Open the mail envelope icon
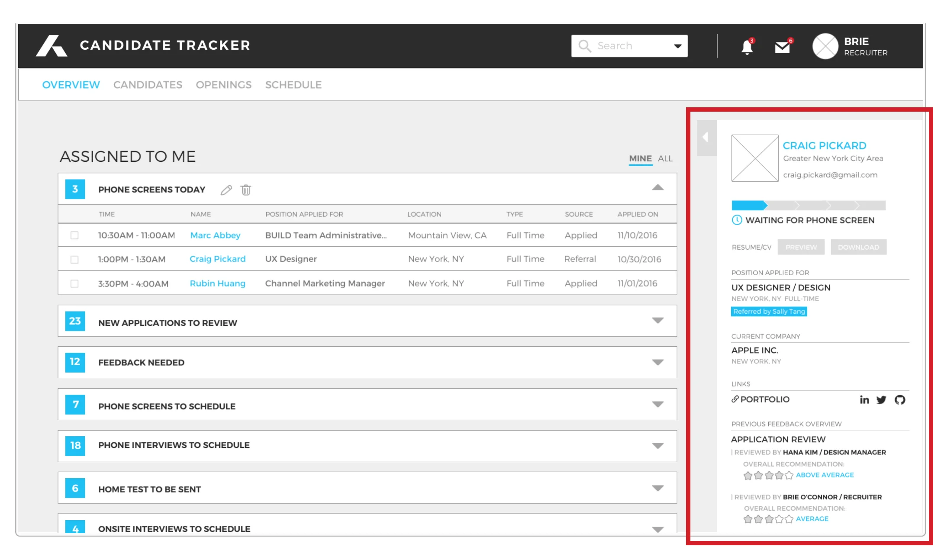 pyautogui.click(x=782, y=47)
